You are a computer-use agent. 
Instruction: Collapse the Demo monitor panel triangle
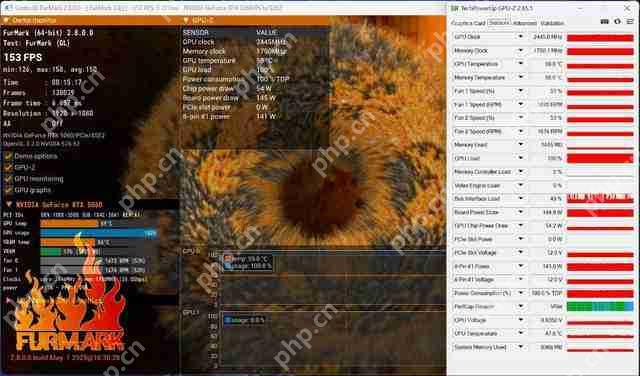click(6, 20)
